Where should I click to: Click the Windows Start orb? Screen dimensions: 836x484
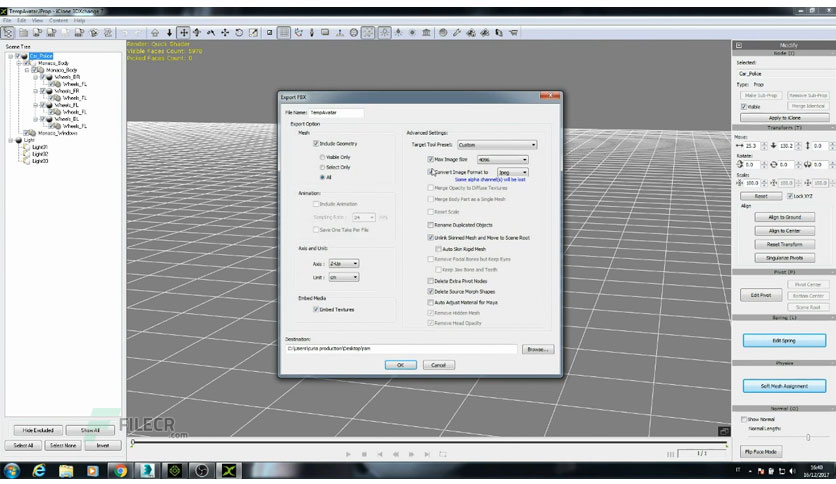pos(12,471)
